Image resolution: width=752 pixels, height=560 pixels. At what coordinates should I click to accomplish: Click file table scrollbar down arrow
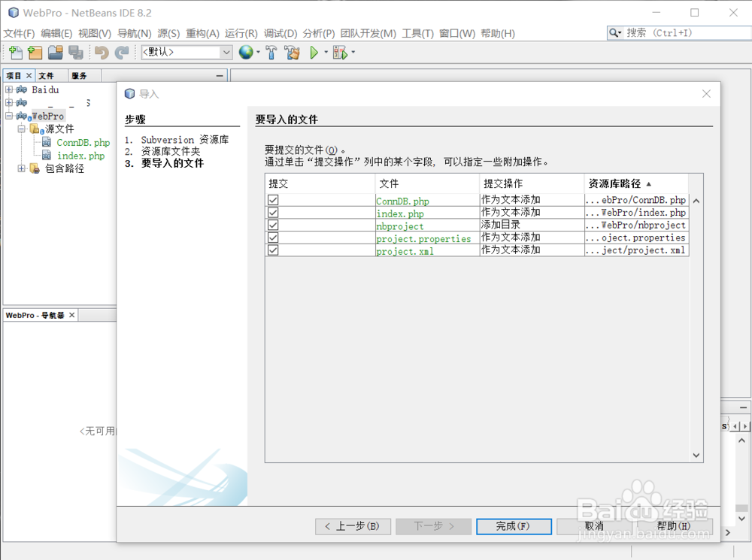pyautogui.click(x=696, y=455)
